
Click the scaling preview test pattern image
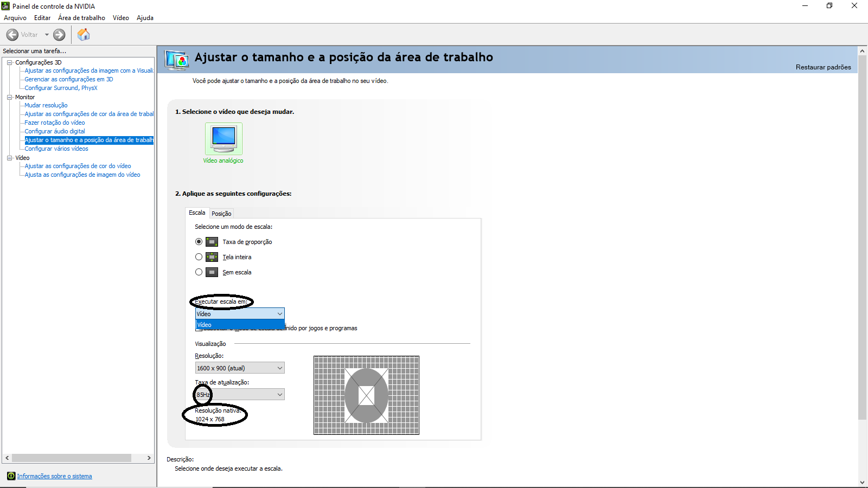(366, 395)
